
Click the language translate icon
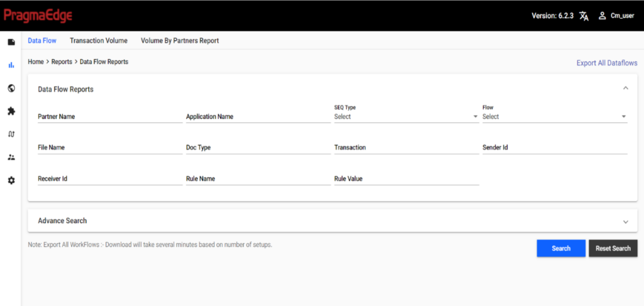584,16
